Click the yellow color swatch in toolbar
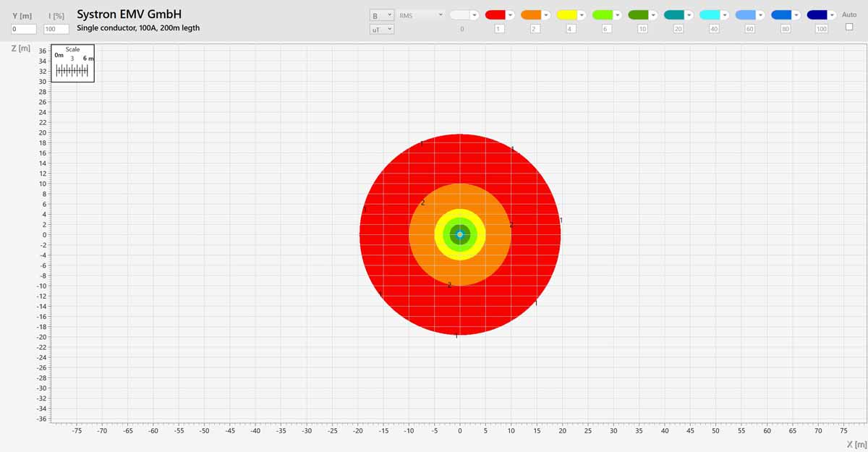868x452 pixels. (x=566, y=14)
